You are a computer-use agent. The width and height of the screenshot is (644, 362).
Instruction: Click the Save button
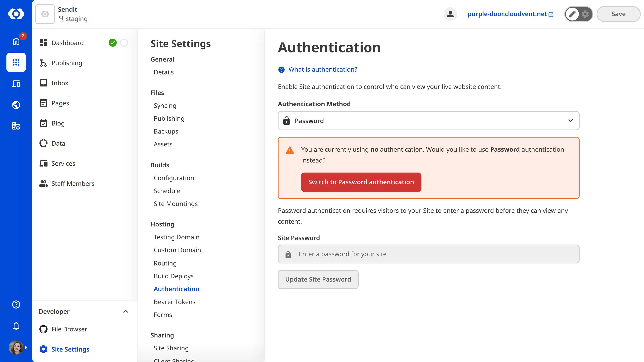coord(618,14)
